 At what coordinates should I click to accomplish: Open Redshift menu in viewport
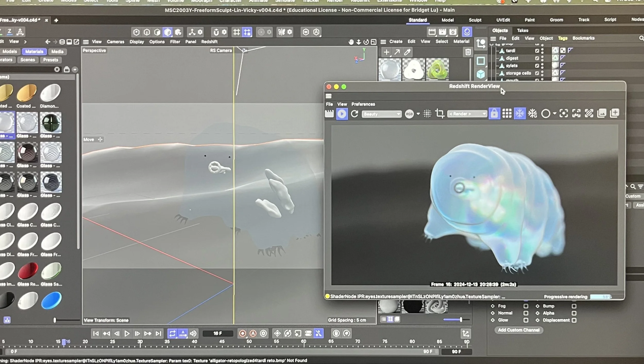209,41
